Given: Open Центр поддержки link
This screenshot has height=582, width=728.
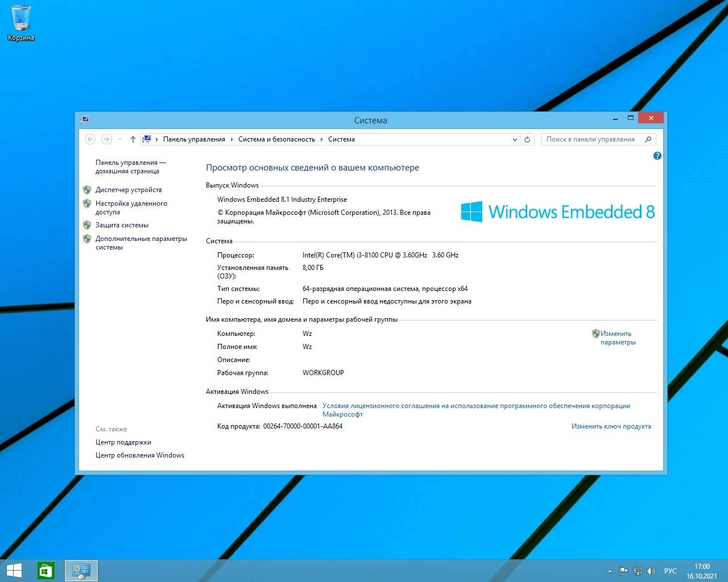Looking at the screenshot, I should [x=123, y=442].
